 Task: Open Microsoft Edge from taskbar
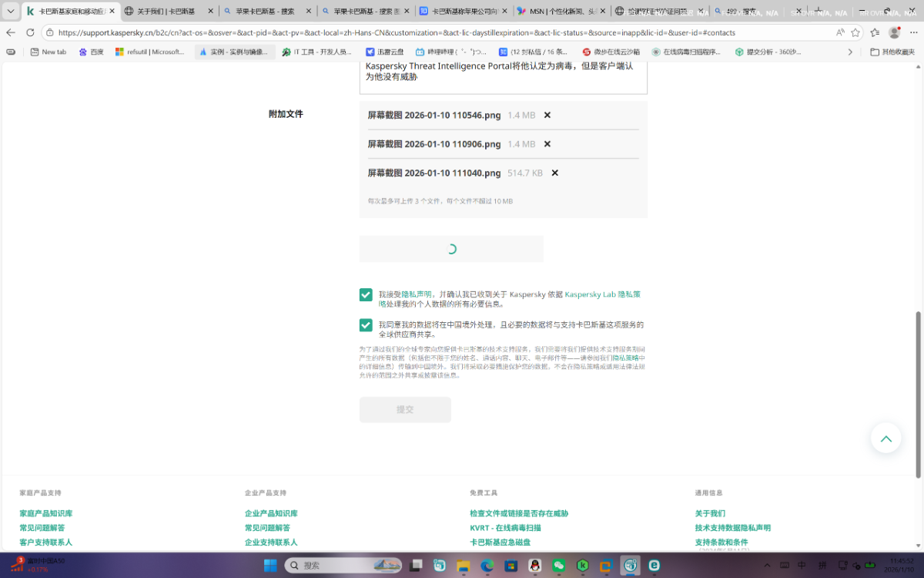tap(487, 566)
